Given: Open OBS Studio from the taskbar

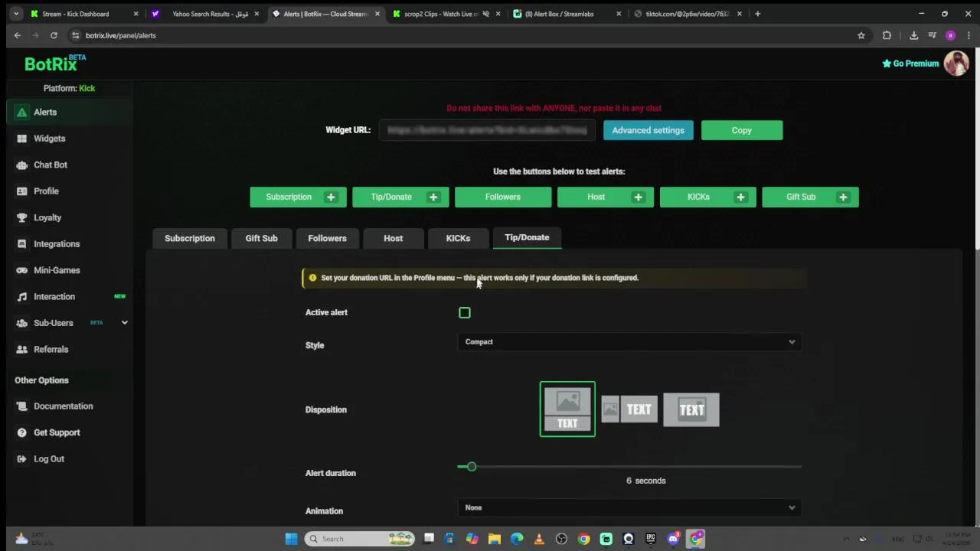Looking at the screenshot, I should 561,539.
